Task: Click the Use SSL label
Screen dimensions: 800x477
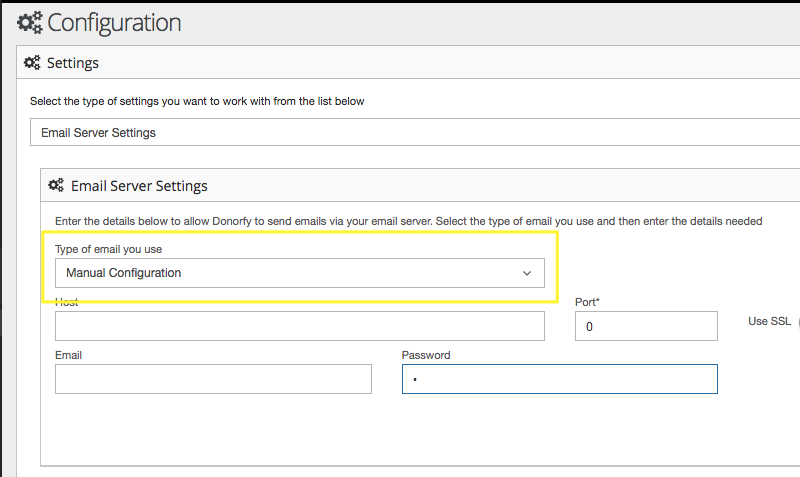Action: click(769, 321)
